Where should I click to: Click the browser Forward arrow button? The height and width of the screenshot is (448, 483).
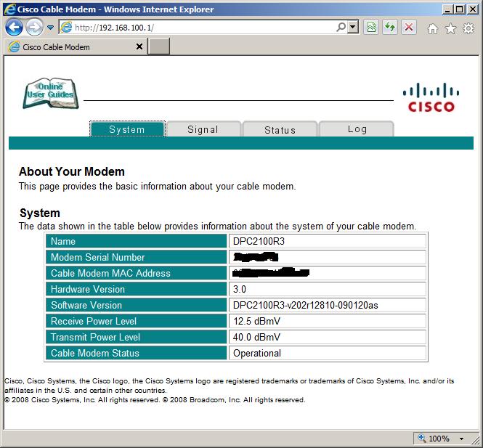click(34, 28)
